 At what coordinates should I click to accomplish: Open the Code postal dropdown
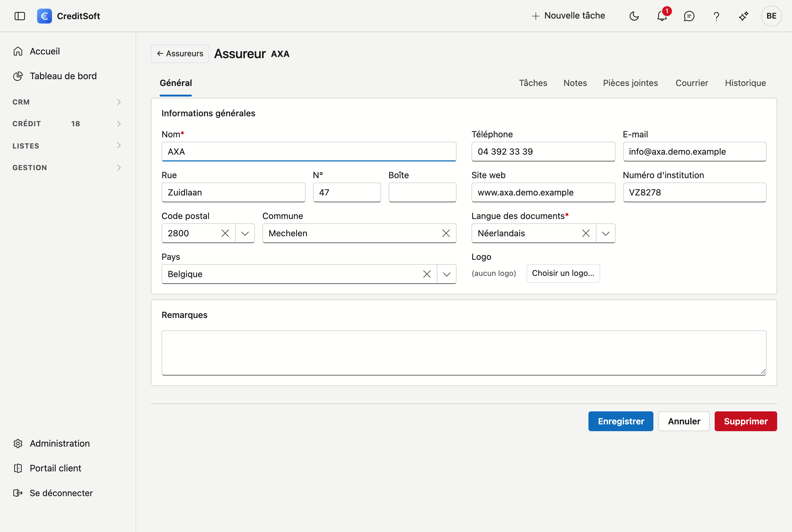pos(245,234)
